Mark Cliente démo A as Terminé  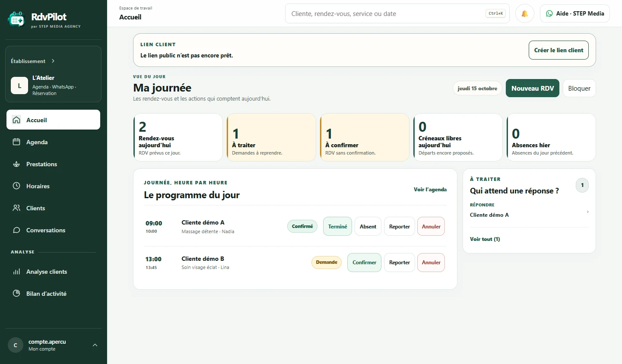(x=337, y=226)
